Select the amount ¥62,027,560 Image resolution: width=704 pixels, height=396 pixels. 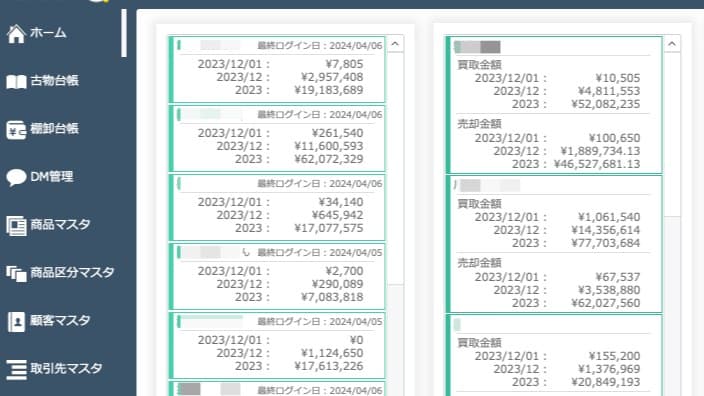pyautogui.click(x=606, y=304)
